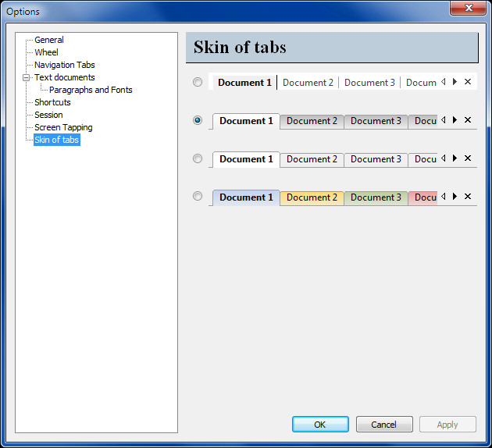This screenshot has width=492, height=448.
Task: Click left scroll arrow in white outlined preview
Action: click(x=444, y=158)
